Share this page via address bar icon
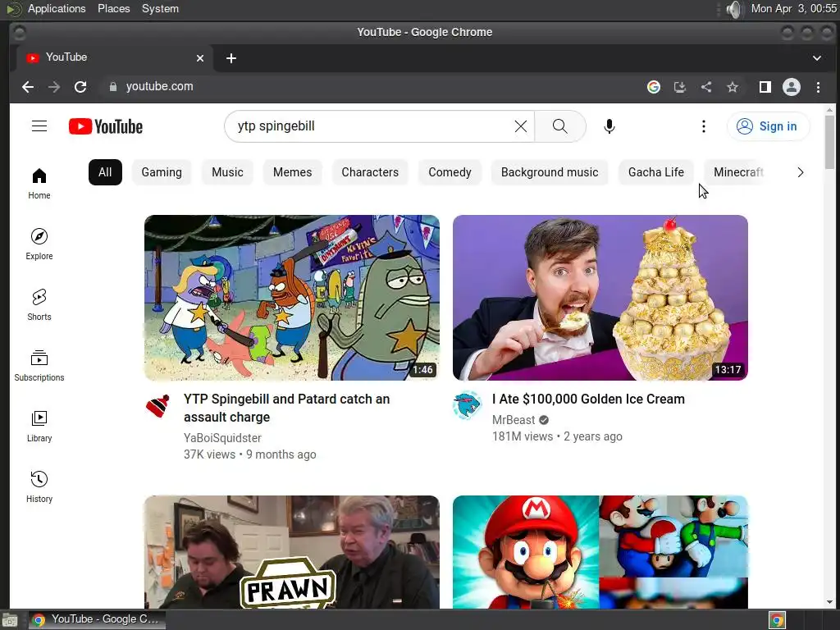Screen dimensions: 840x630 (x=706, y=87)
